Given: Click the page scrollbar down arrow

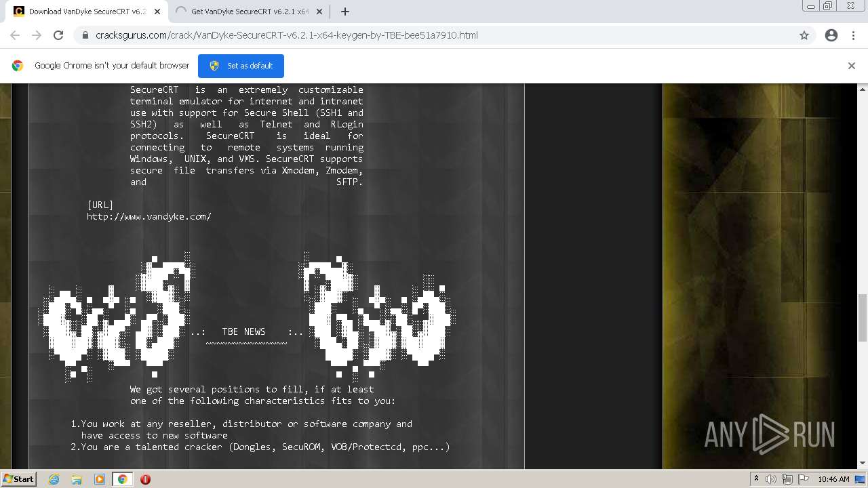Looking at the screenshot, I should [x=863, y=464].
